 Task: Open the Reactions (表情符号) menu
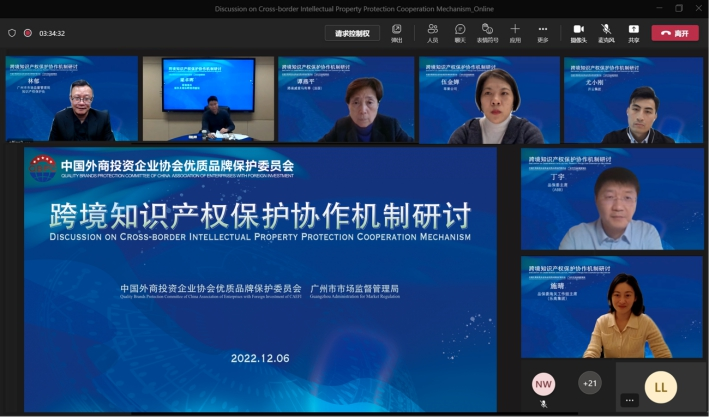click(x=487, y=33)
